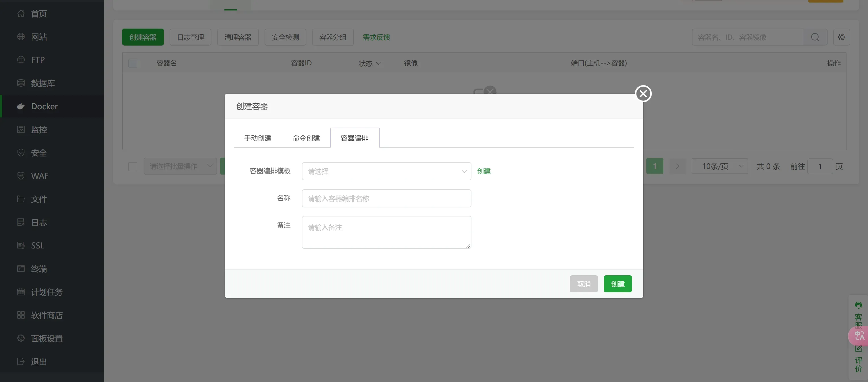Focus the 前往 page number input

point(820,166)
